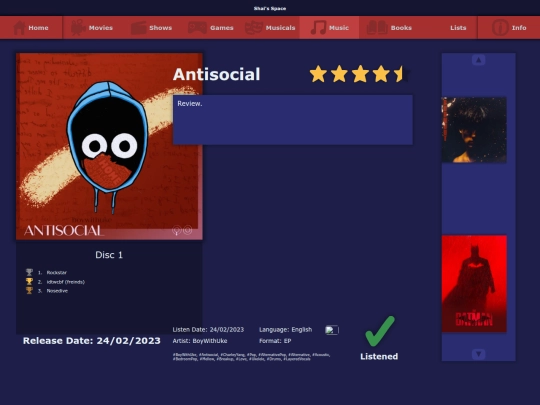Select track 1 Rockstar
The height and width of the screenshot is (405, 540).
[56, 272]
